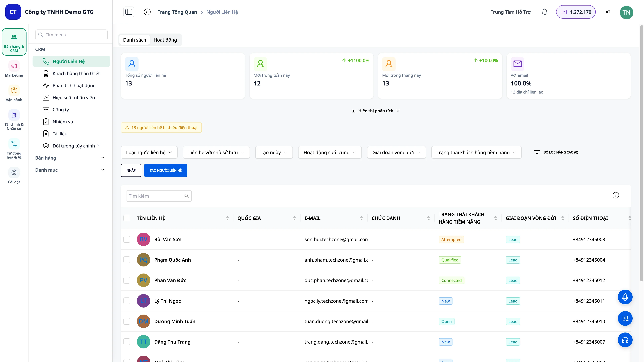Click the Tìm kiếm search field
644x362 pixels.
pos(159,196)
